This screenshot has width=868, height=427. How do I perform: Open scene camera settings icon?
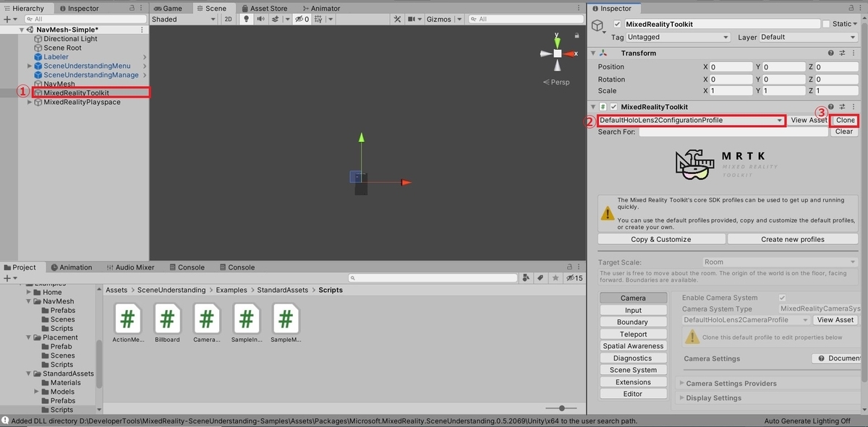tap(413, 20)
